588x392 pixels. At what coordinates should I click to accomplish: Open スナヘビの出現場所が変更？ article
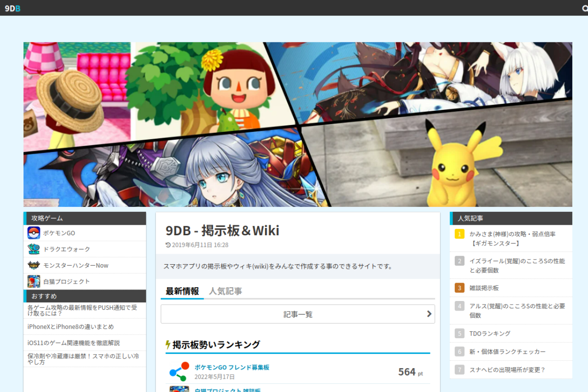(507, 370)
